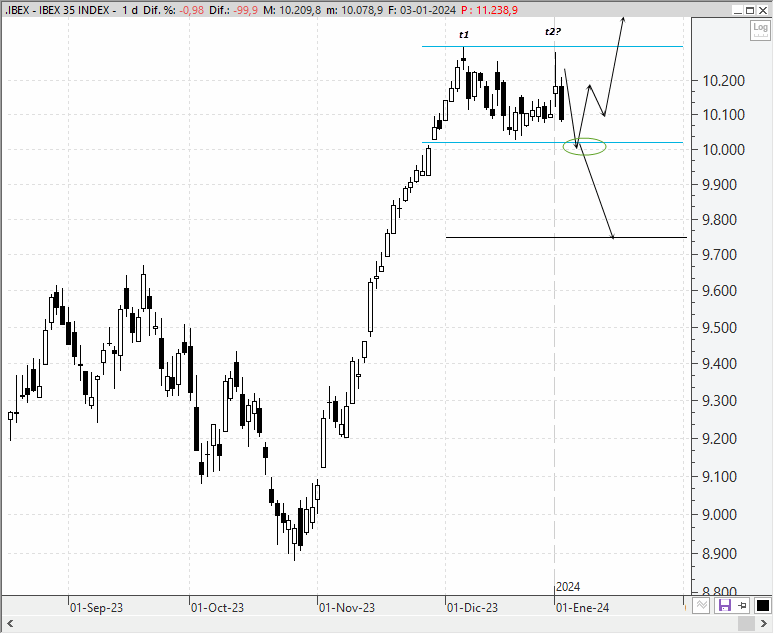
Task: Click the 9.700 price axis label
Action: coord(719,255)
